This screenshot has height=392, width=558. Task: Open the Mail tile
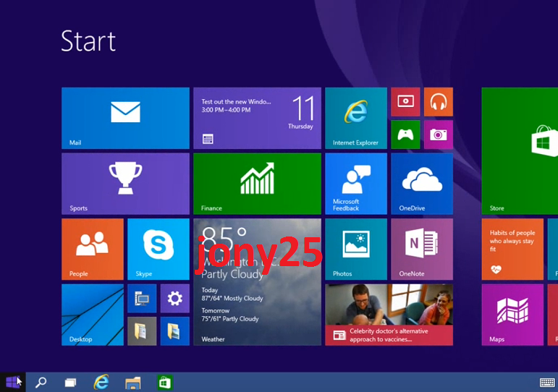(x=125, y=118)
